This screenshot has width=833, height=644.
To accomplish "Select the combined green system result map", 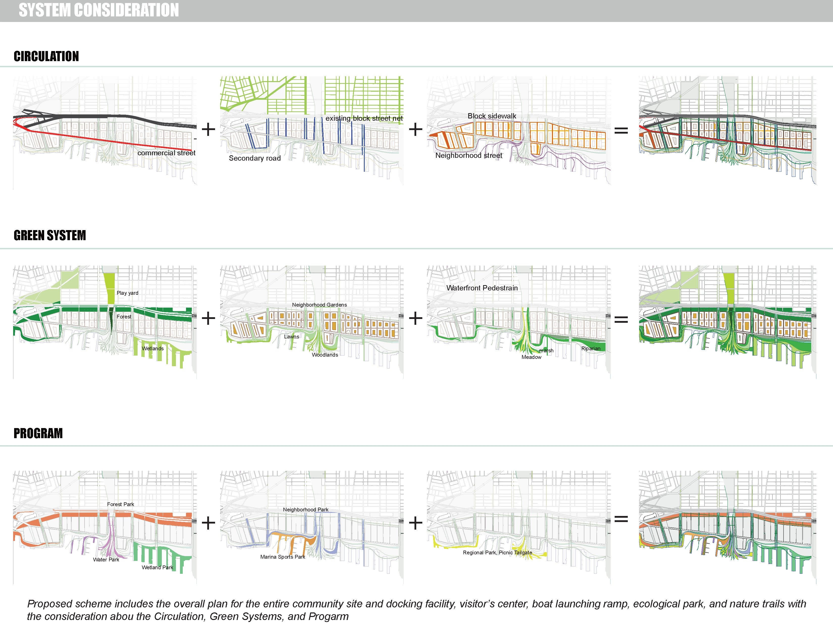I will 728,322.
